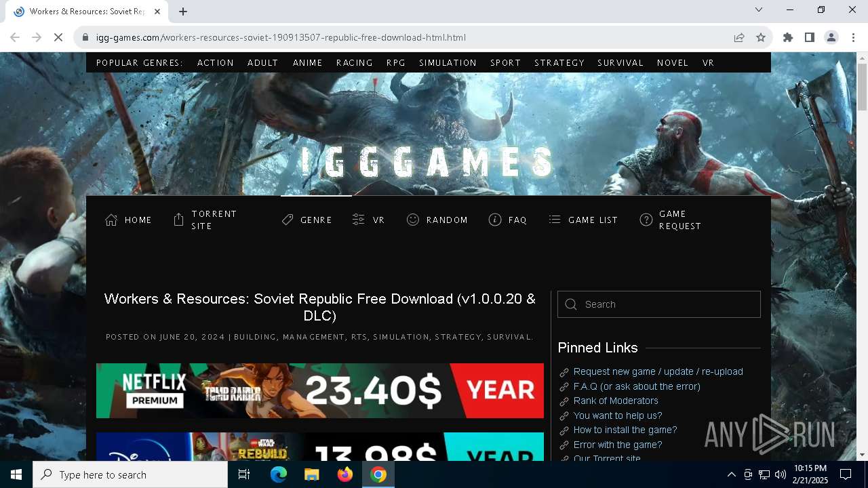Open F.A.Q (or ask about the error)

(637, 386)
